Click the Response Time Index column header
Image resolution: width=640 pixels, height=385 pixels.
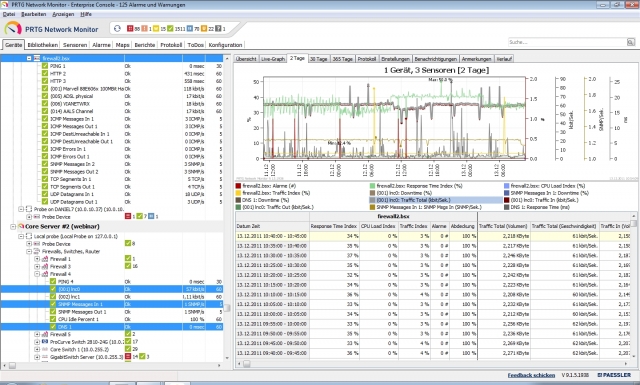(x=333, y=226)
